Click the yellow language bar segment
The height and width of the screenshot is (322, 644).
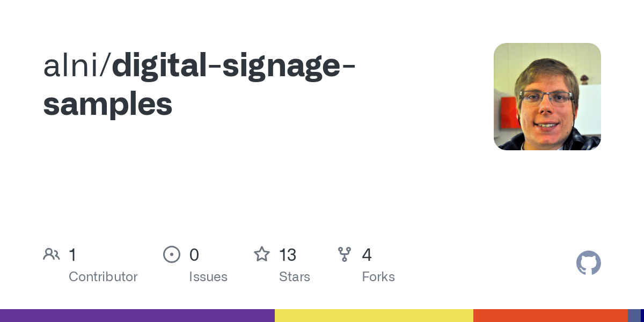pyautogui.click(x=374, y=316)
